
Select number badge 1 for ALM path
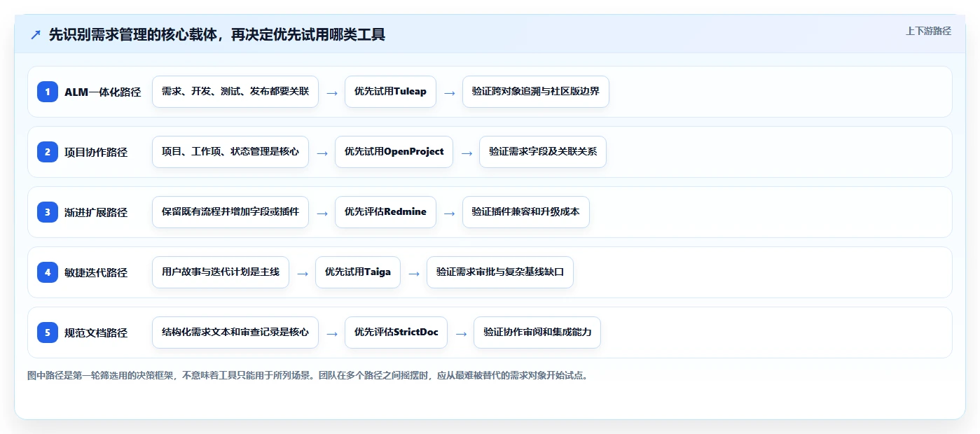point(48,92)
